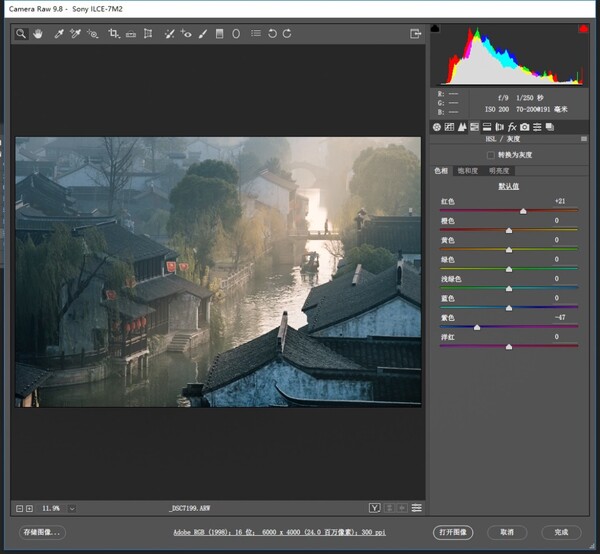
Task: Select the Hand tool
Action: click(38, 34)
